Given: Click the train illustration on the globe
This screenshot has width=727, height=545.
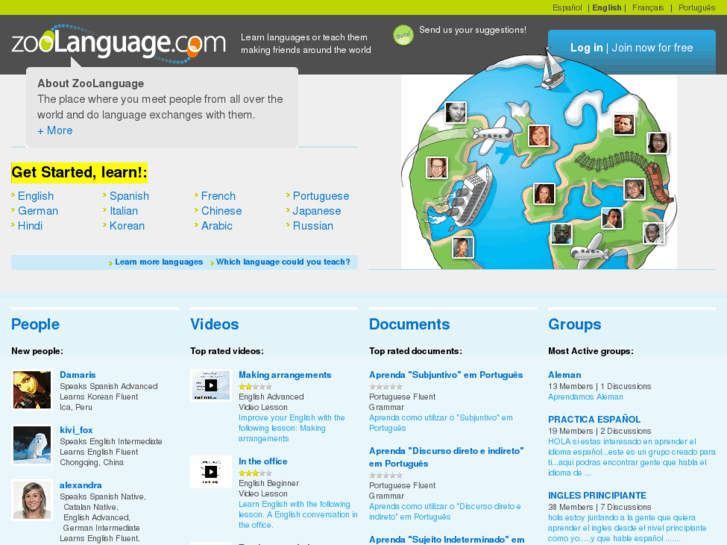Looking at the screenshot, I should (658, 182).
